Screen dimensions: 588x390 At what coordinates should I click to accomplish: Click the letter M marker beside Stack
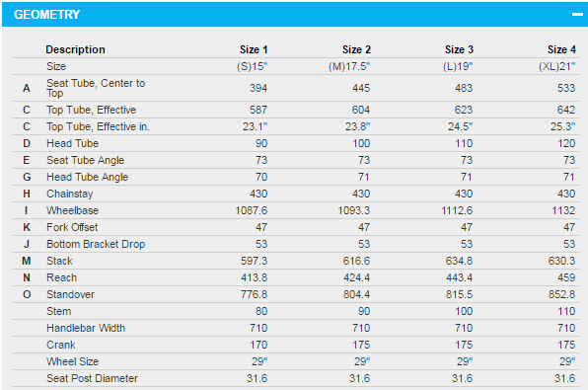click(27, 261)
